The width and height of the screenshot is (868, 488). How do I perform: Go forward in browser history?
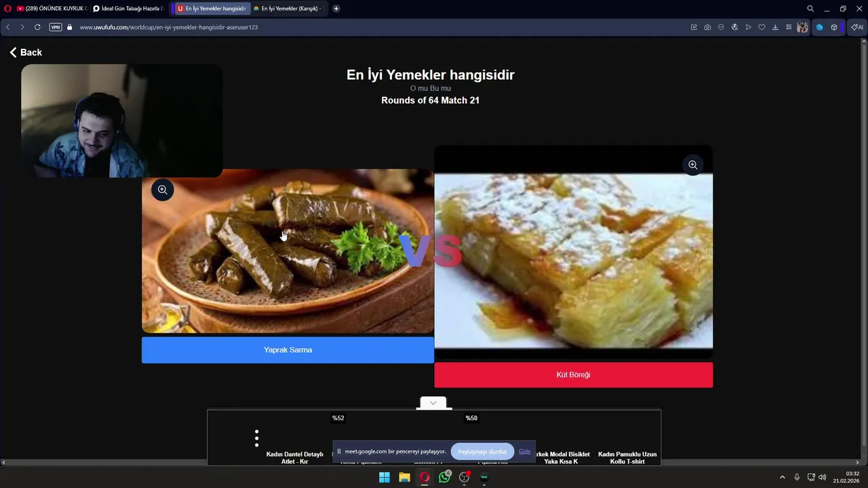[x=22, y=27]
